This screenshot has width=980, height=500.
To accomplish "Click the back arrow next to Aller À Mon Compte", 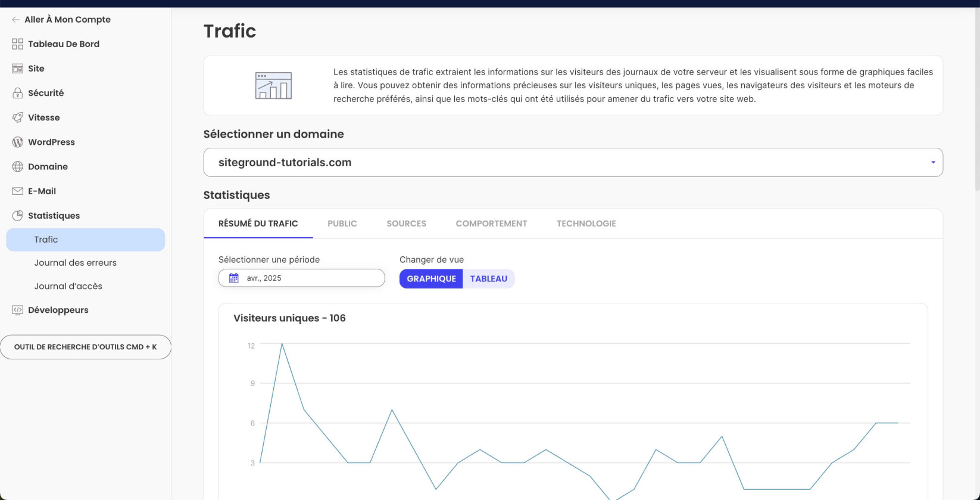I will pos(15,20).
